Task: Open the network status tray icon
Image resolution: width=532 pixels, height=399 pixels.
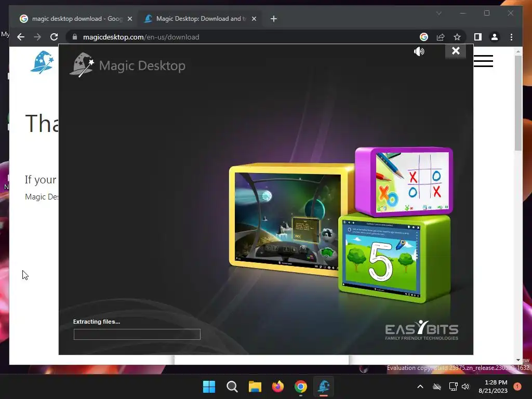Action: pos(453,387)
